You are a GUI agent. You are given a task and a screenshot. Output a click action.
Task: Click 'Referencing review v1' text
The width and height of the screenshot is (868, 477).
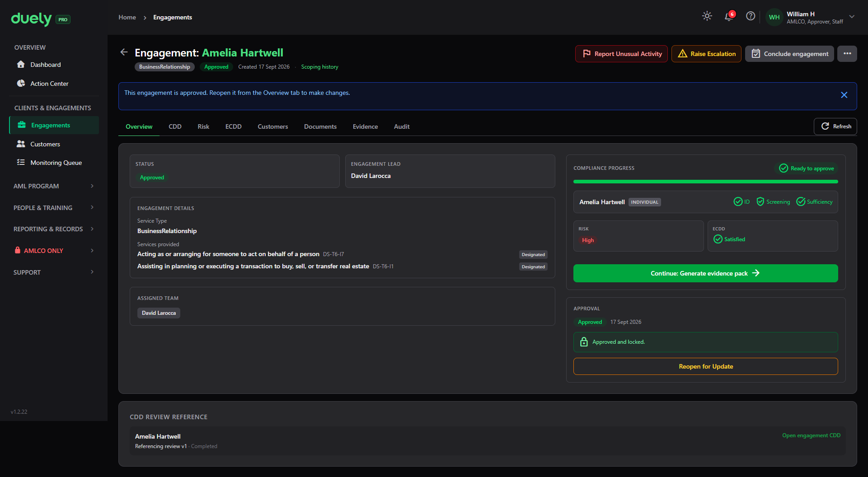tap(161, 446)
